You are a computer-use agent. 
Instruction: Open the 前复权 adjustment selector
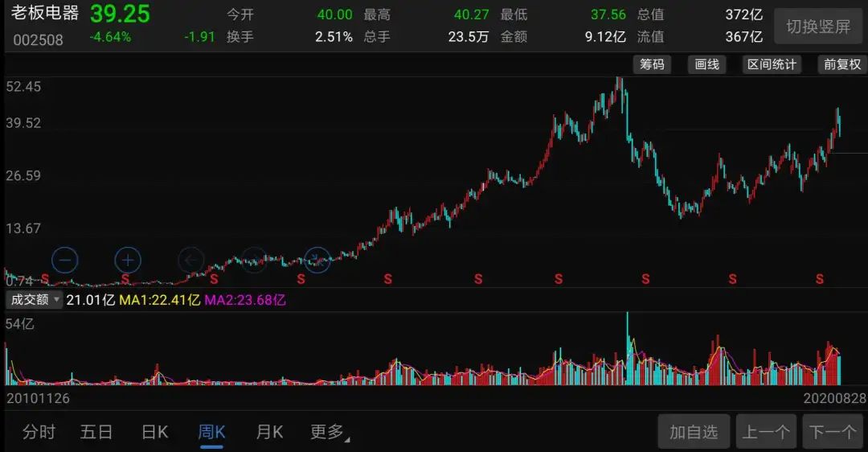click(x=841, y=64)
